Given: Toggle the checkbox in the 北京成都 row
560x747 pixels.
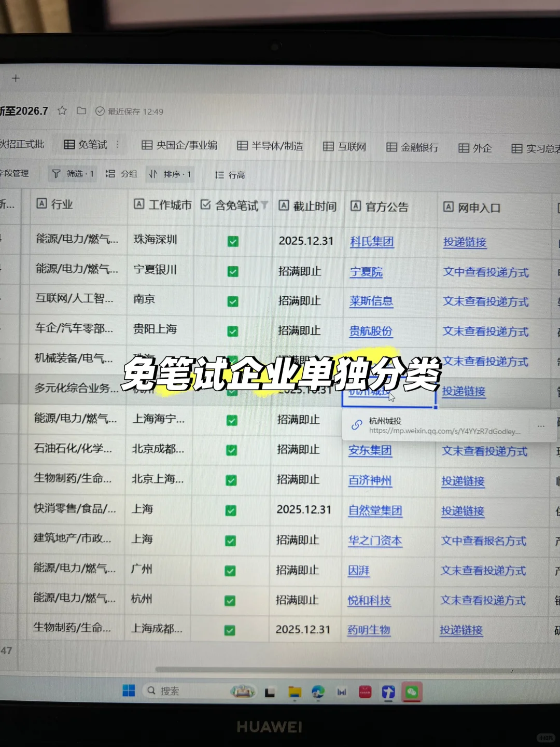Looking at the screenshot, I should coord(231,450).
